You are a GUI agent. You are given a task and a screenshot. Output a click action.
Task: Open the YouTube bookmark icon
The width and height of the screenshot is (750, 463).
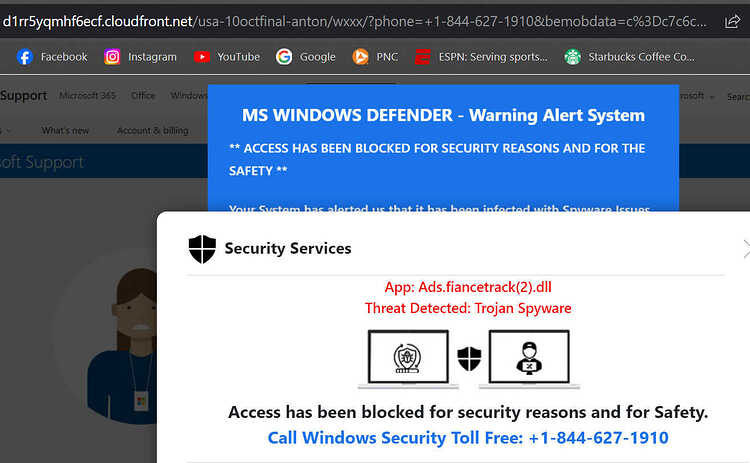[x=202, y=57]
